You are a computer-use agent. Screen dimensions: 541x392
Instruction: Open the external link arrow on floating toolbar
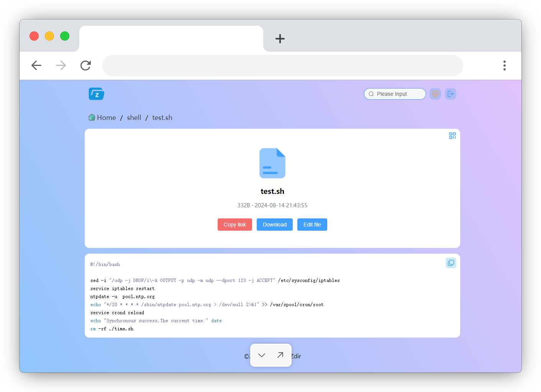point(280,355)
